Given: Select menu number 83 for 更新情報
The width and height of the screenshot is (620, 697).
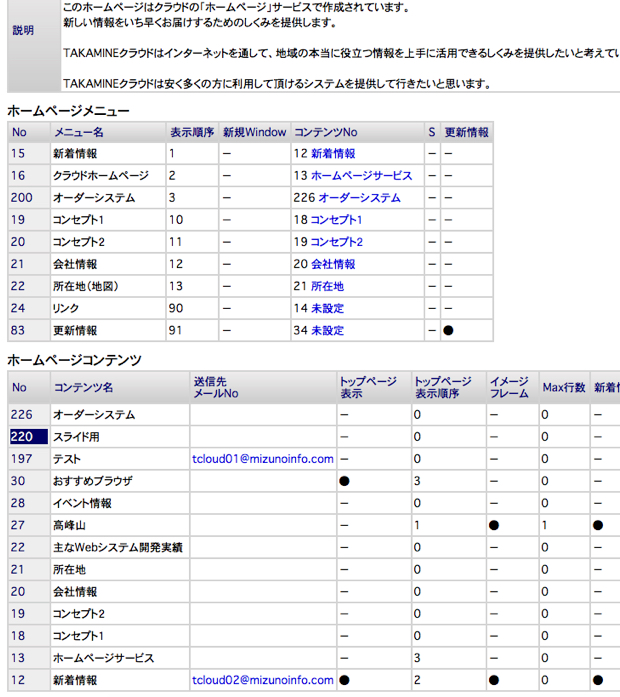Looking at the screenshot, I should click(x=18, y=331).
